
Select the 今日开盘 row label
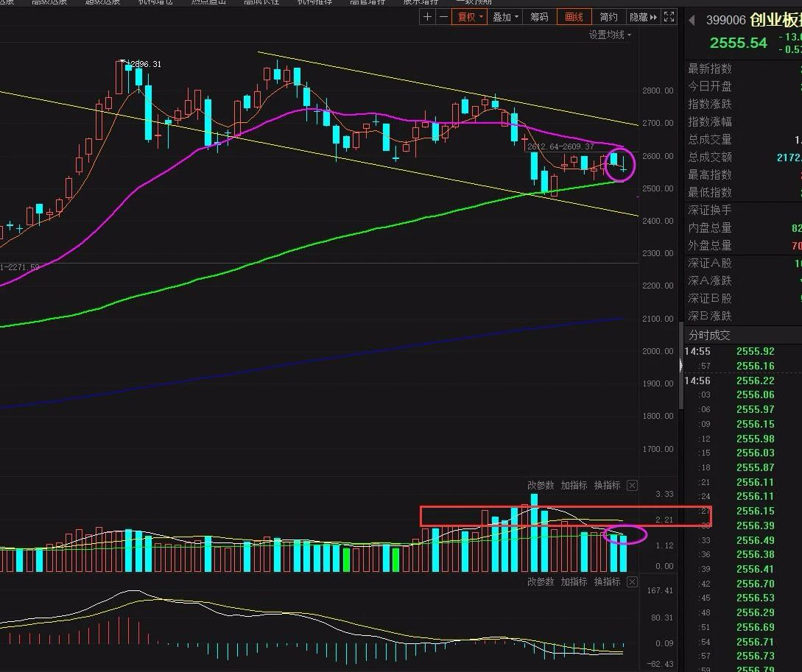pos(709,86)
